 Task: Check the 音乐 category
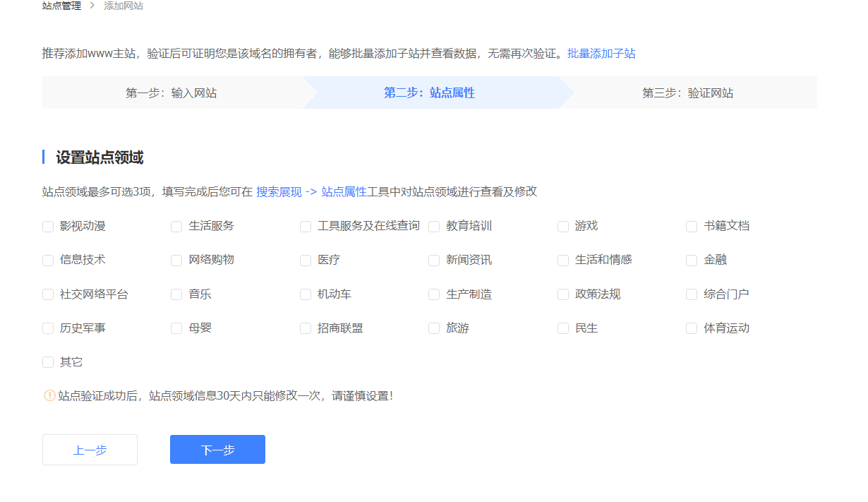[176, 294]
